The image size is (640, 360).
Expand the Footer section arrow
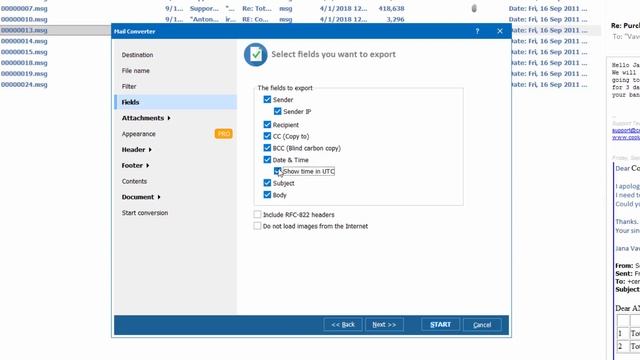pos(148,165)
